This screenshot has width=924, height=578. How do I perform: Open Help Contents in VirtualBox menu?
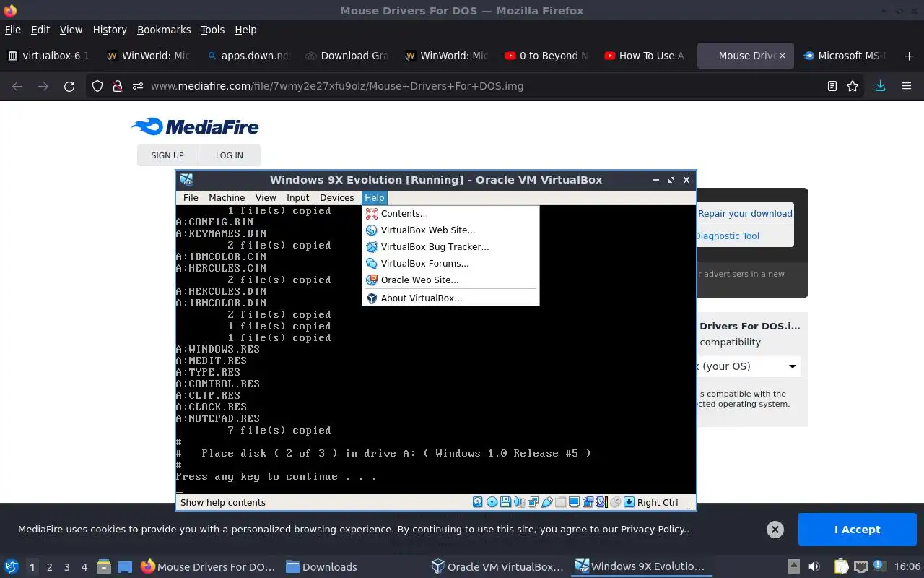(450, 214)
